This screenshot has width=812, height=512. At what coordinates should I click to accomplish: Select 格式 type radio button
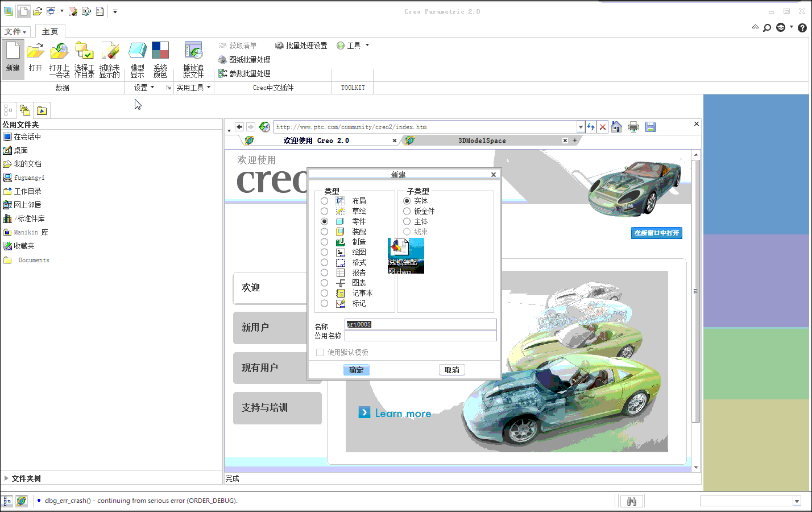[324, 262]
